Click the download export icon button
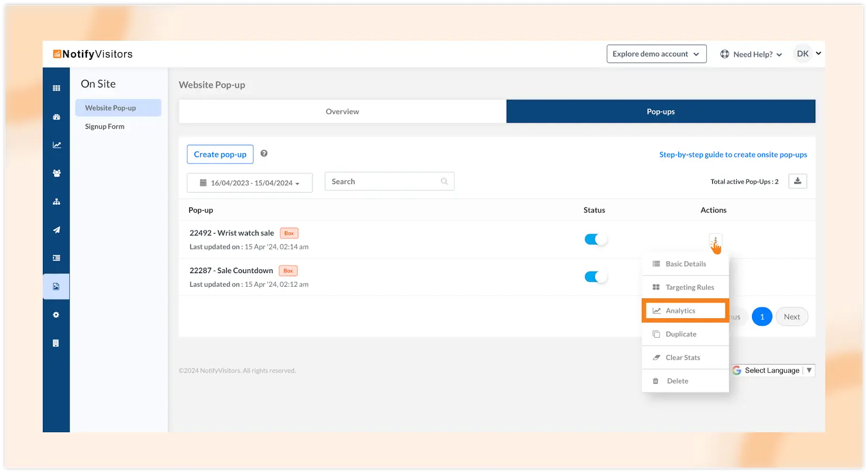The width and height of the screenshot is (868, 473). pyautogui.click(x=797, y=181)
